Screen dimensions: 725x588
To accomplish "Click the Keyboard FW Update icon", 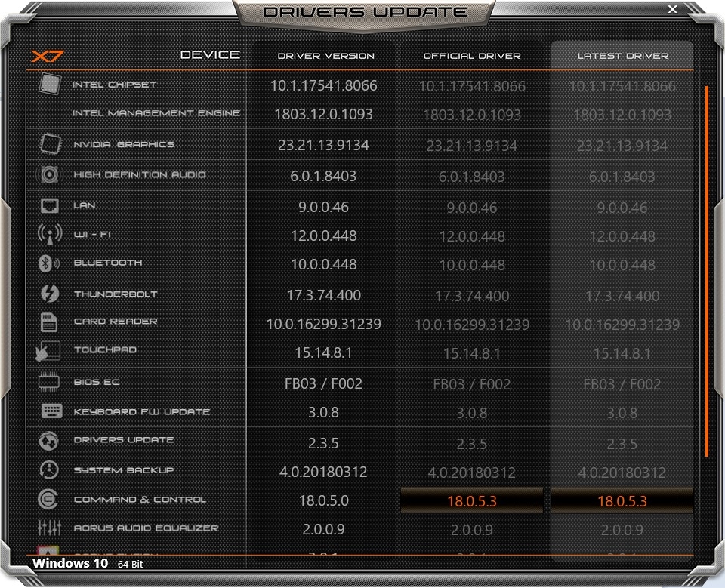I will click(x=51, y=411).
